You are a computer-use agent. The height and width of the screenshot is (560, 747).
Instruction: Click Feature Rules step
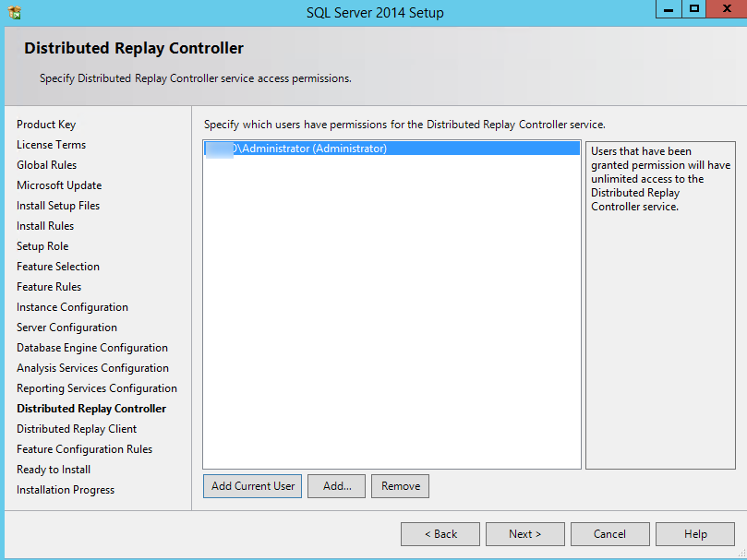[x=49, y=287]
